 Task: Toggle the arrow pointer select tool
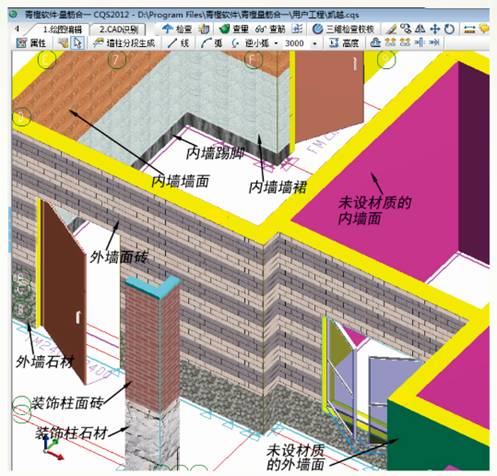(x=78, y=43)
